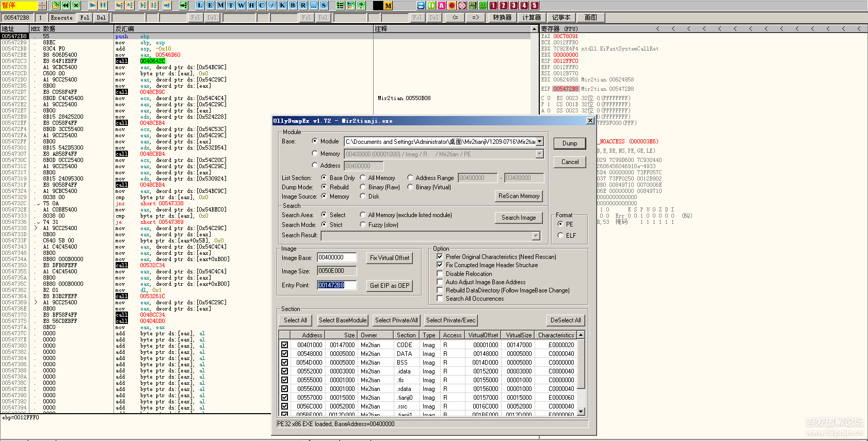Close the debugged program via the X toolbar icon

click(76, 5)
